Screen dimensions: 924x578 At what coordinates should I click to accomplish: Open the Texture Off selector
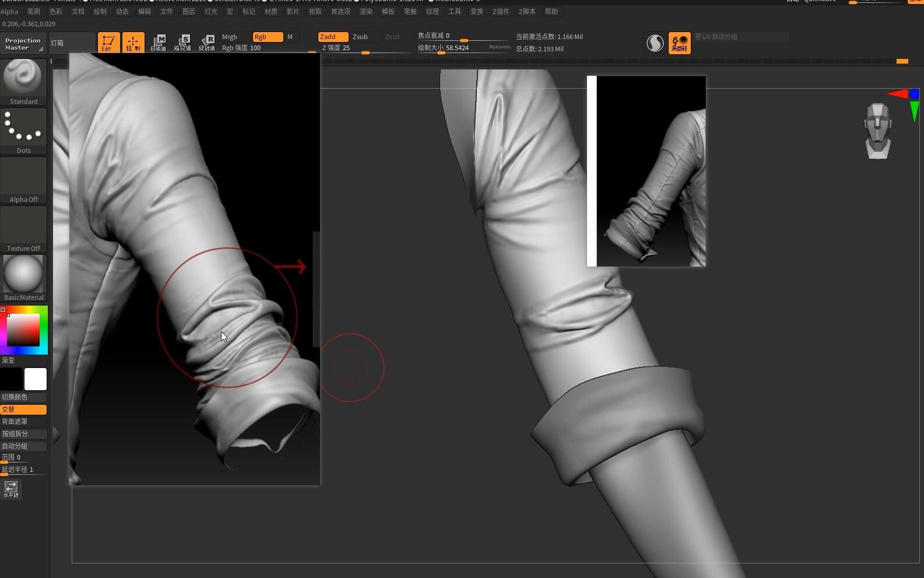pos(23,229)
